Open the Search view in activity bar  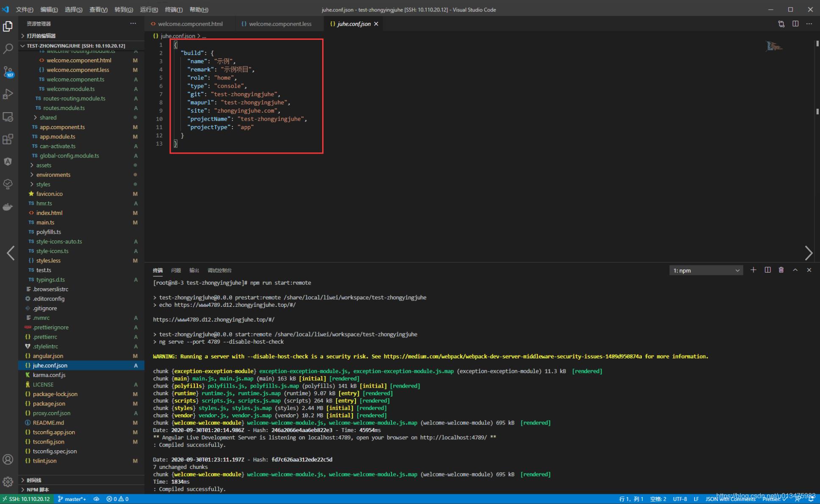click(x=8, y=49)
